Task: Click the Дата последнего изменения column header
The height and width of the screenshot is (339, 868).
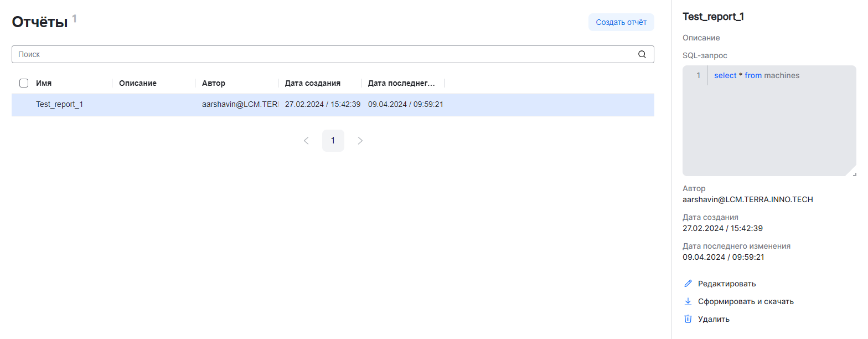Action: (x=401, y=83)
